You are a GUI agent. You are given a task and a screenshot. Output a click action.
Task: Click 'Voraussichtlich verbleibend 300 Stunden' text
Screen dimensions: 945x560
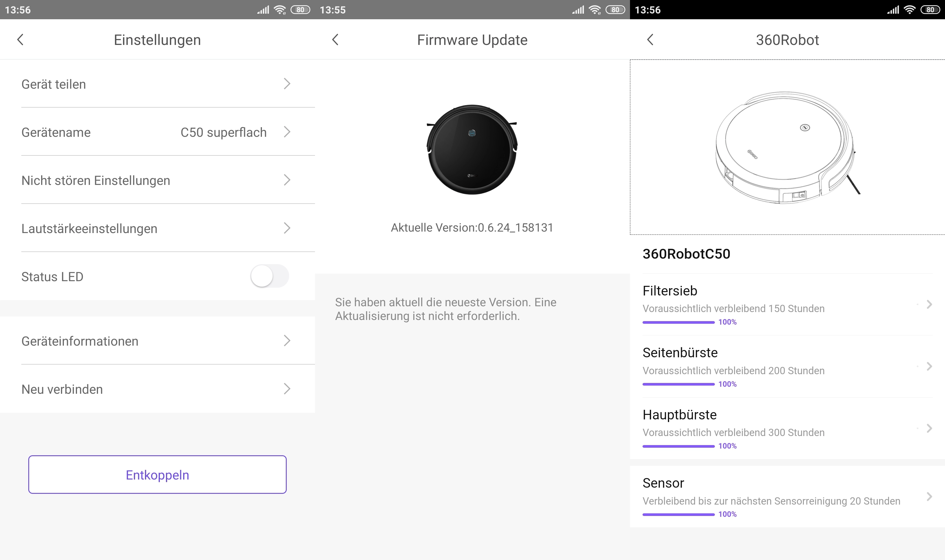pyautogui.click(x=733, y=433)
